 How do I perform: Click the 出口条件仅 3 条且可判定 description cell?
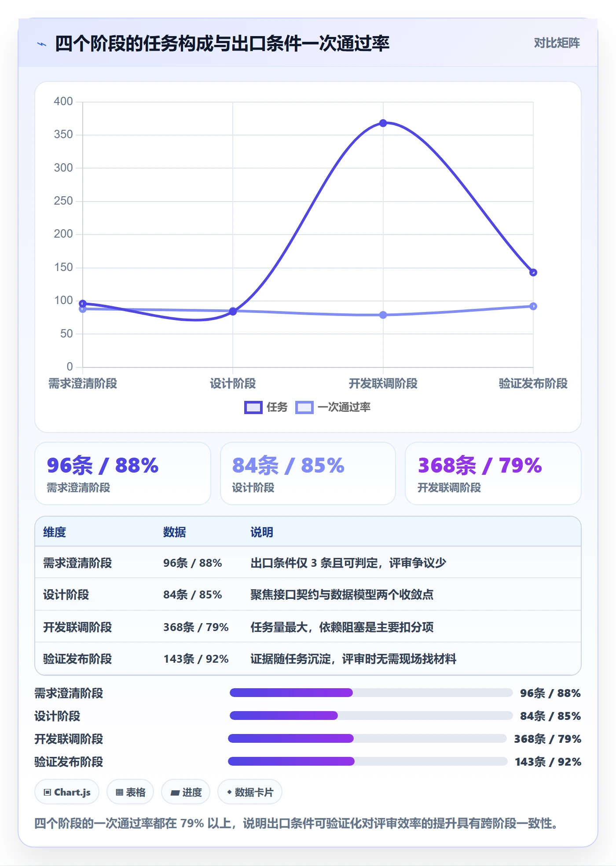click(348, 563)
